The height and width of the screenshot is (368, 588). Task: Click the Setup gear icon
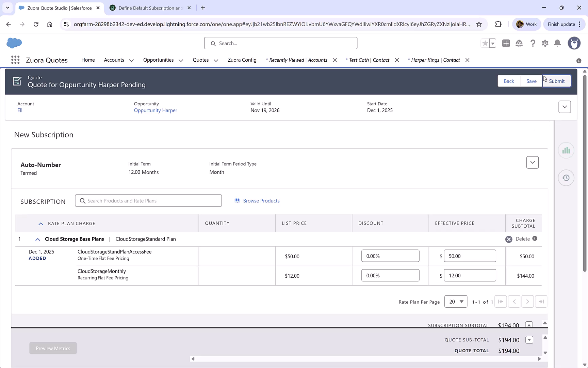pos(545,43)
